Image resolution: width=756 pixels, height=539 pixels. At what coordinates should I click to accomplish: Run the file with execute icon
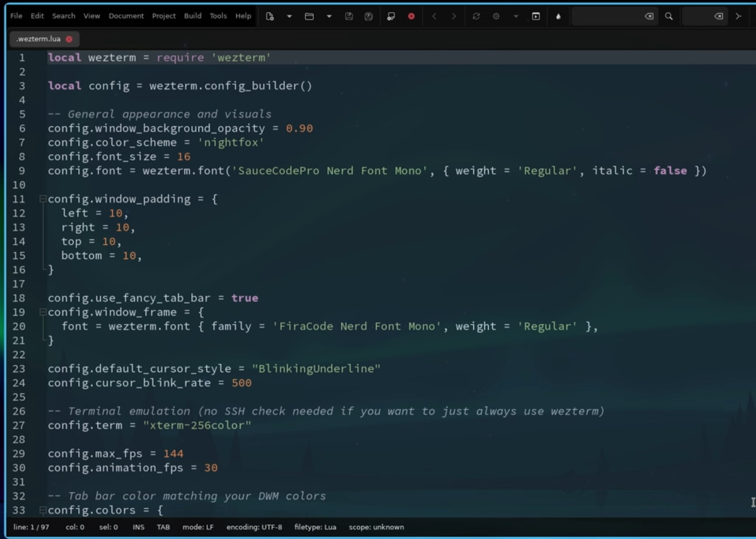[x=536, y=16]
